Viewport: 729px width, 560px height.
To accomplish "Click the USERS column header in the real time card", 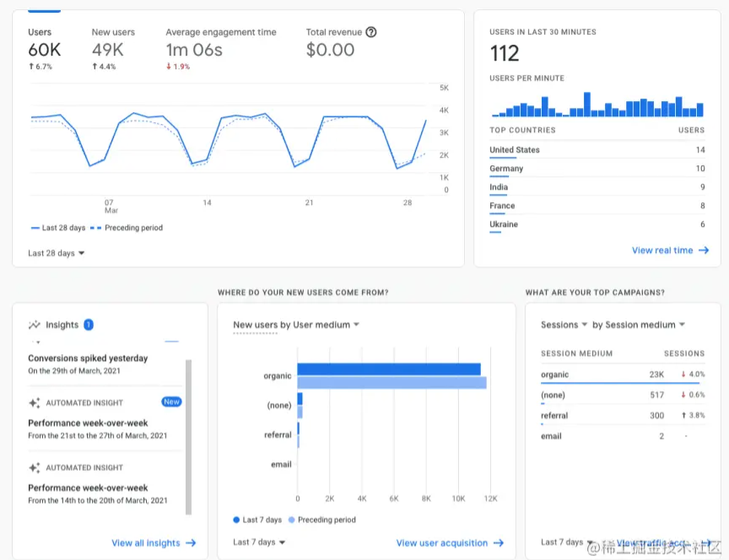I will (691, 130).
